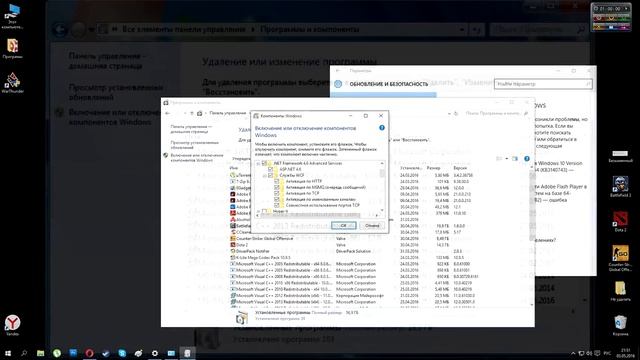
Task: Enable the Hyper-V checkbox
Action: coord(264,211)
